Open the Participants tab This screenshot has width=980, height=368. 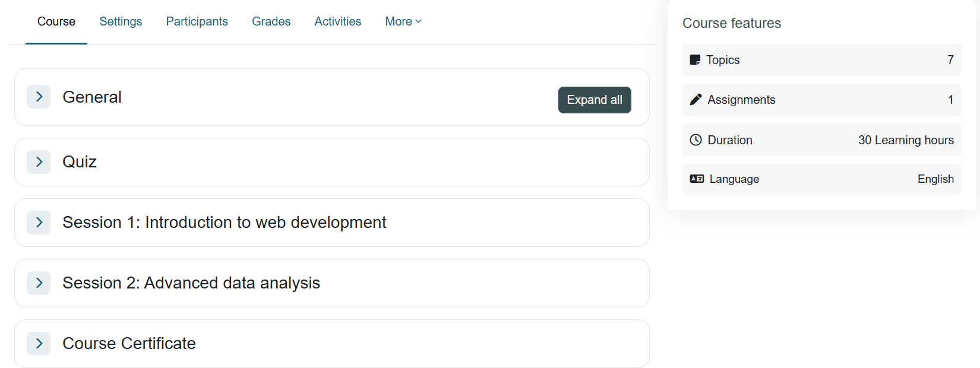pos(197,21)
